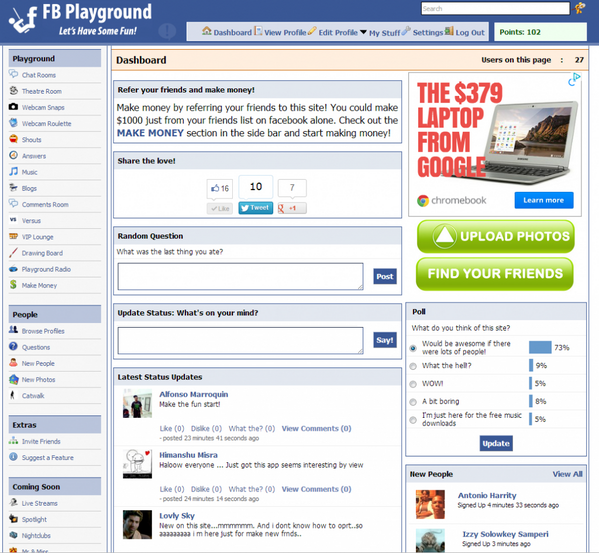Go to Dashboard in top navigation

click(x=227, y=32)
